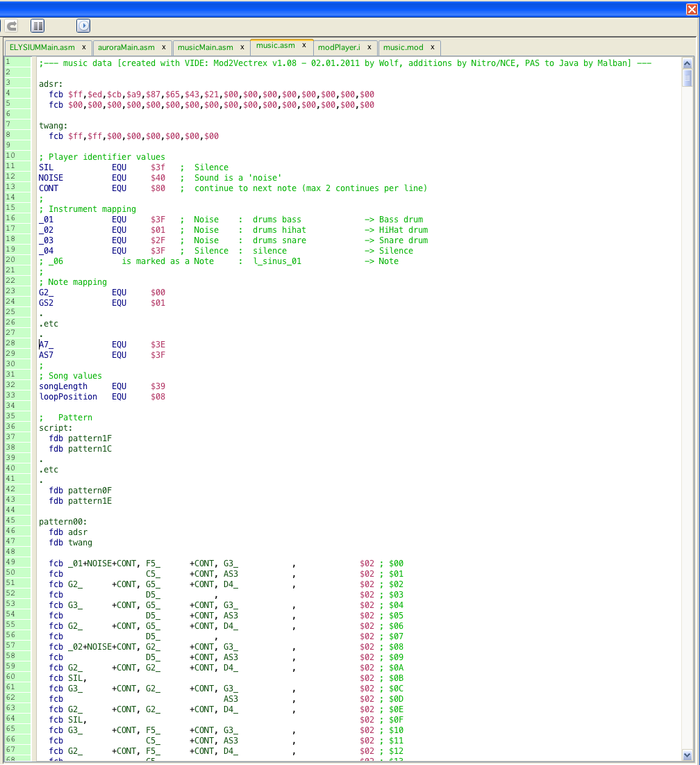Close the modPlayer.i tab
Viewport: 700px width, 765px height.
click(369, 47)
